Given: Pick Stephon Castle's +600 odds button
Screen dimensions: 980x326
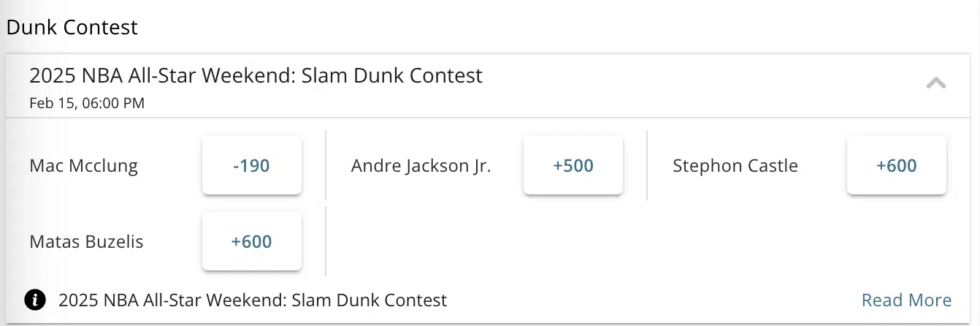Looking at the screenshot, I should pyautogui.click(x=896, y=166).
